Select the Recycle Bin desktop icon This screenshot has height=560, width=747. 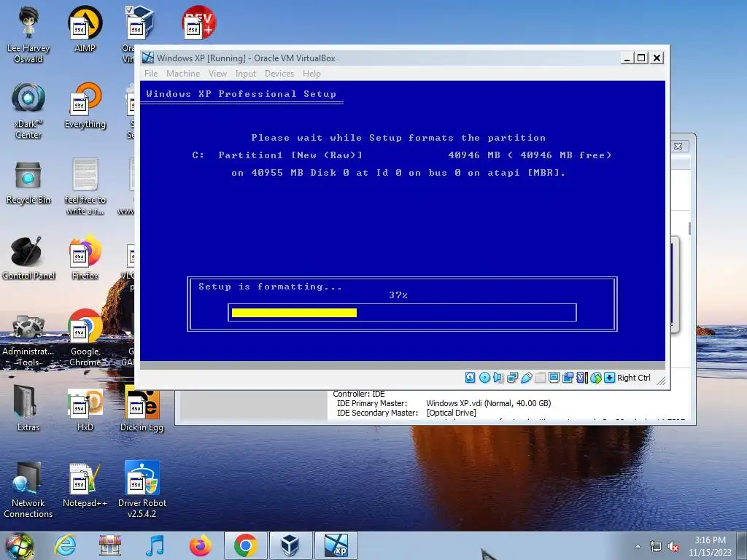(x=28, y=182)
